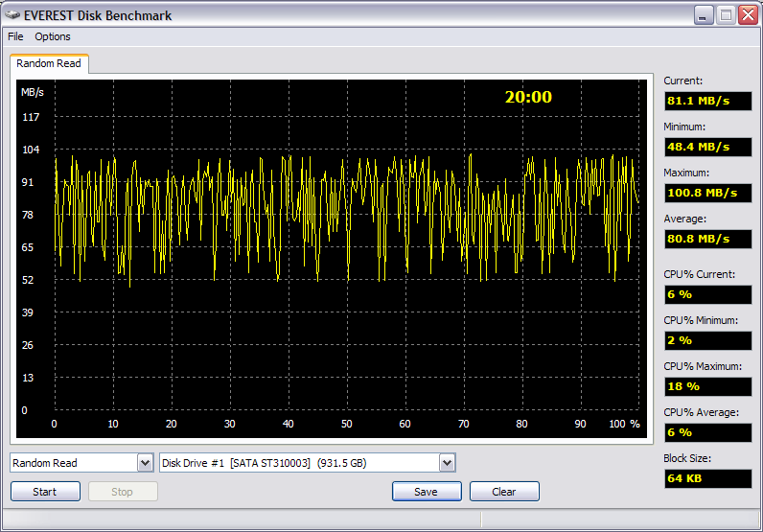
Task: Minimize the EVEREST Disk Benchmark window
Action: click(704, 15)
